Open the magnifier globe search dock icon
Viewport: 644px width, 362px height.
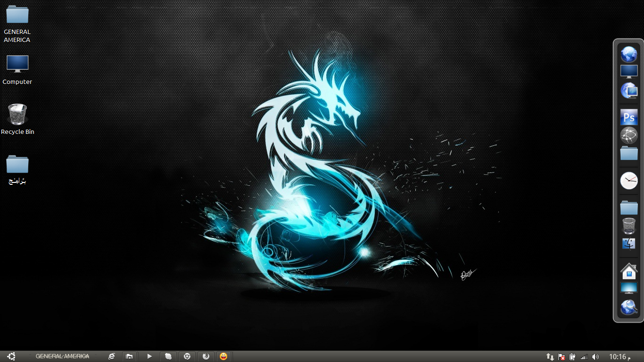click(x=629, y=307)
